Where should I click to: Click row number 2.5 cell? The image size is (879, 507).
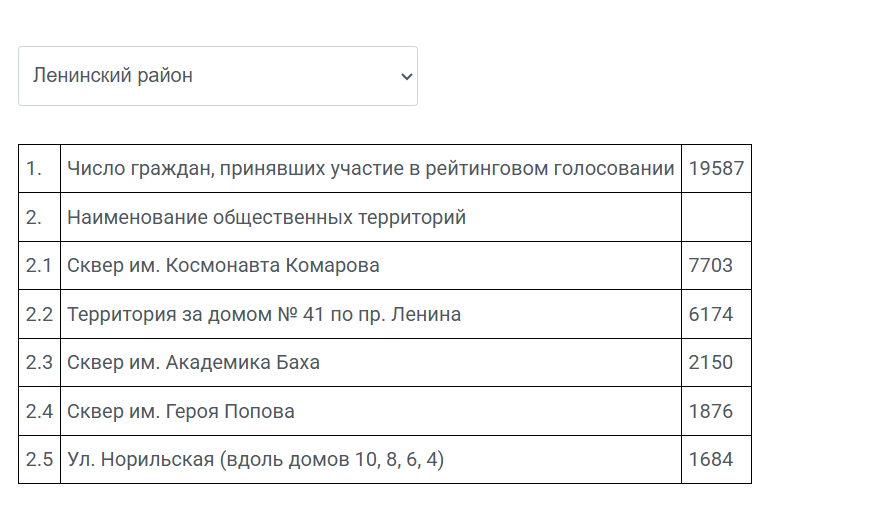(39, 459)
